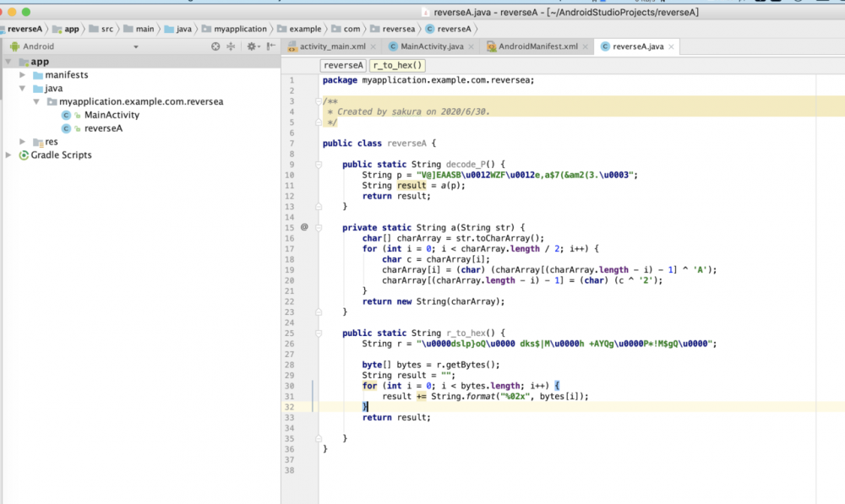845x504 pixels.
Task: Click the collapse all icon in Project panel
Action: coord(231,46)
